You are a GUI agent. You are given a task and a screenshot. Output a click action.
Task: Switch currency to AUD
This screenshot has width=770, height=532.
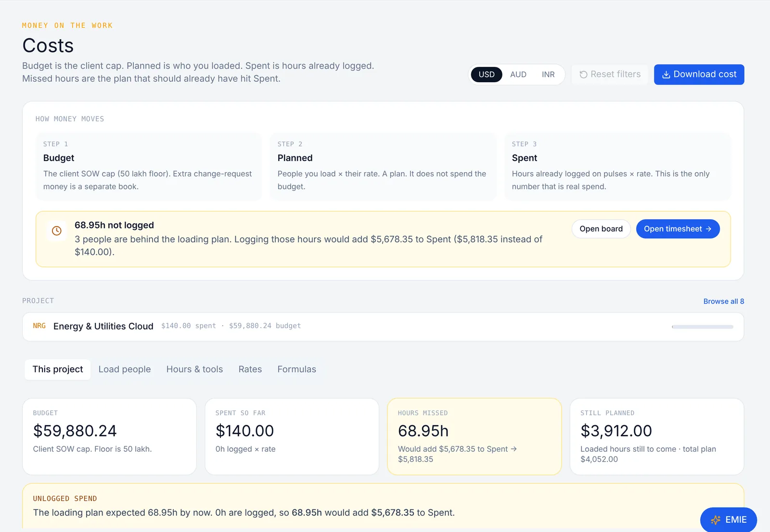(518, 75)
